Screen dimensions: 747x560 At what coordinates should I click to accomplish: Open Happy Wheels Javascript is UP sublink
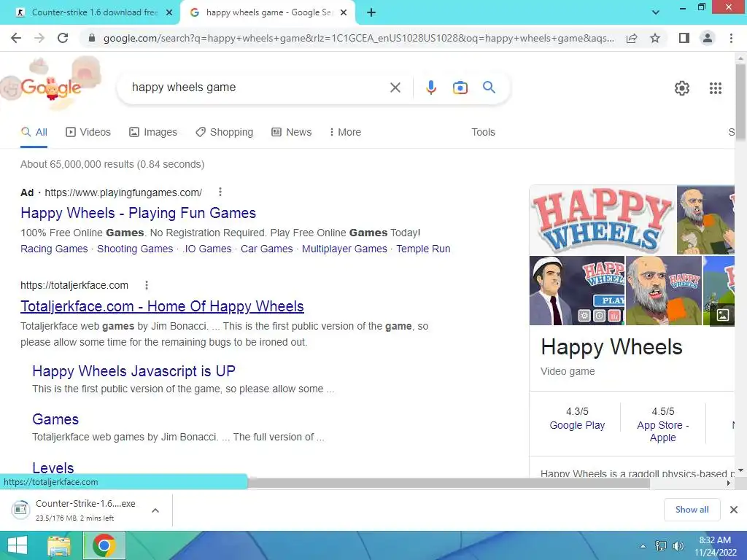tap(134, 371)
